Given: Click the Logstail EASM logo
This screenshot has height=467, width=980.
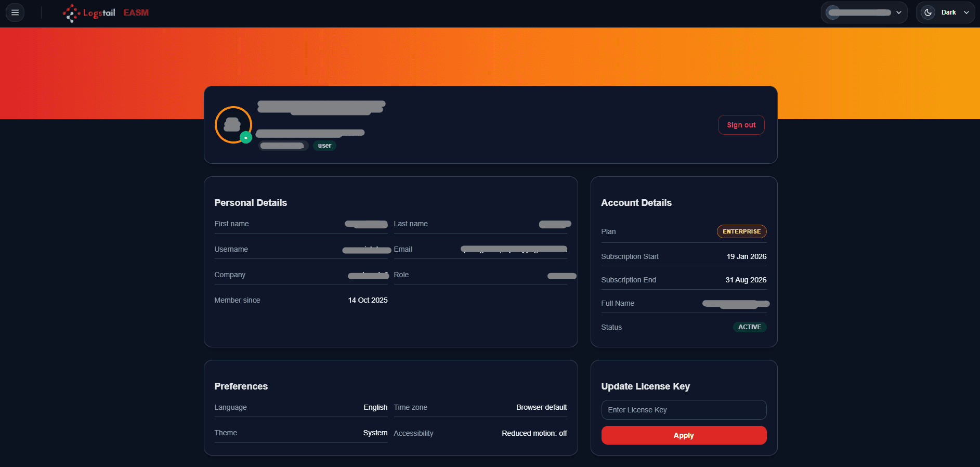Looking at the screenshot, I should click(x=106, y=13).
